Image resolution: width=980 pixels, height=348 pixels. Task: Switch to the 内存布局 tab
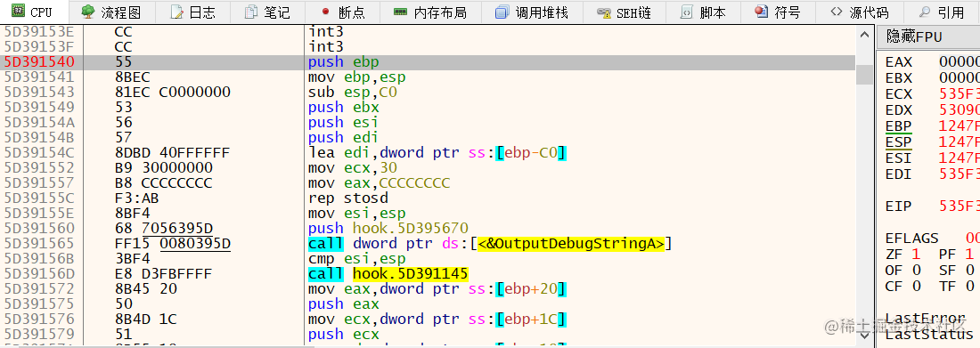[x=430, y=12]
